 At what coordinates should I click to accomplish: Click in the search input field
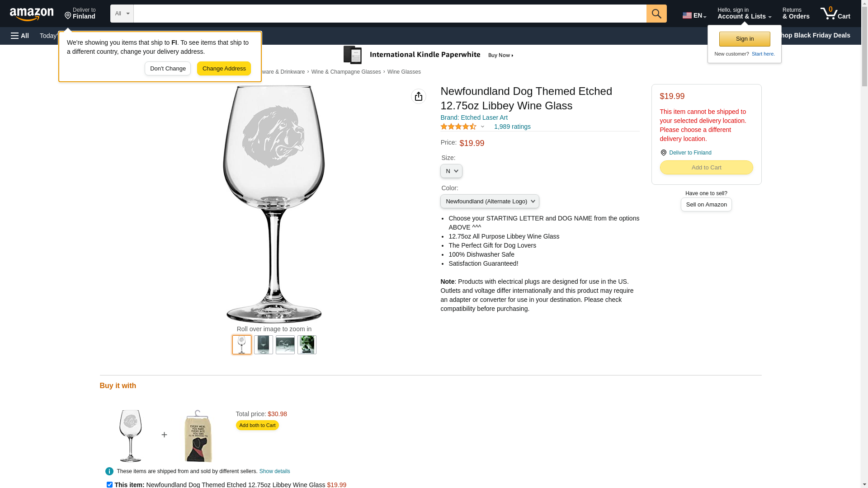390,14
